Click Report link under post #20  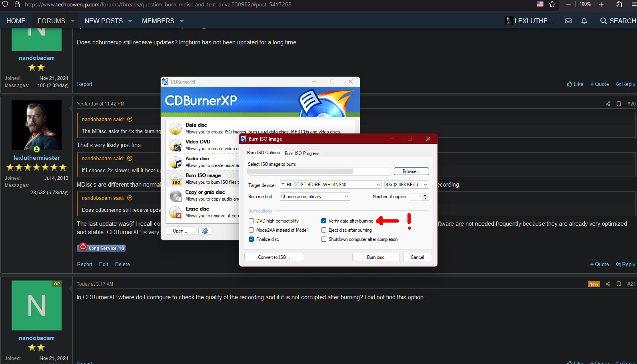click(x=84, y=265)
